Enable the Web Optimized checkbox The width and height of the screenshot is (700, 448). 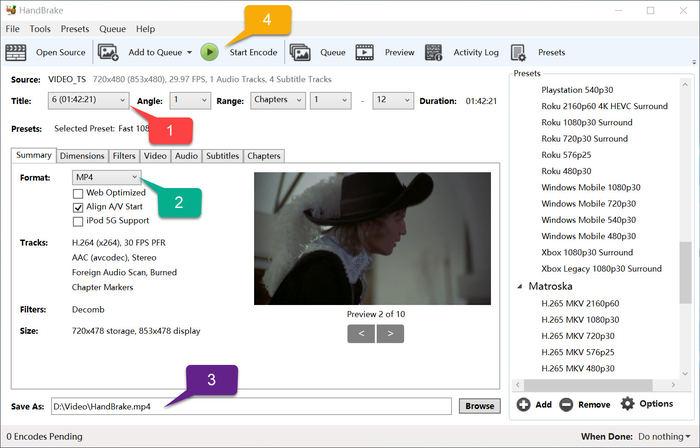coord(79,193)
